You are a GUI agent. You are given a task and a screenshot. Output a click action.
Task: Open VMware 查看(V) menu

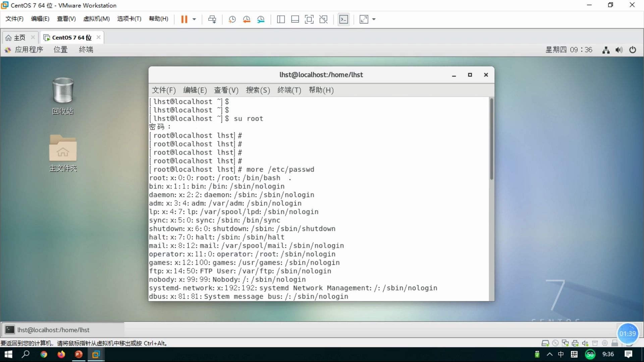(x=66, y=19)
